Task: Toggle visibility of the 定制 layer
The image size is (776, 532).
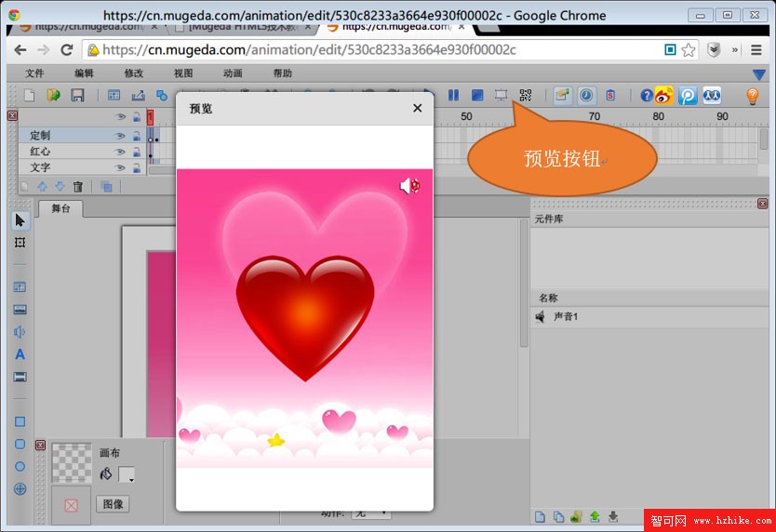Action: click(119, 136)
